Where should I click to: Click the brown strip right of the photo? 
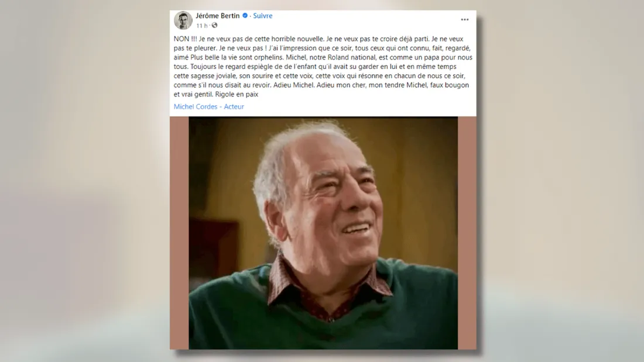(x=467, y=233)
